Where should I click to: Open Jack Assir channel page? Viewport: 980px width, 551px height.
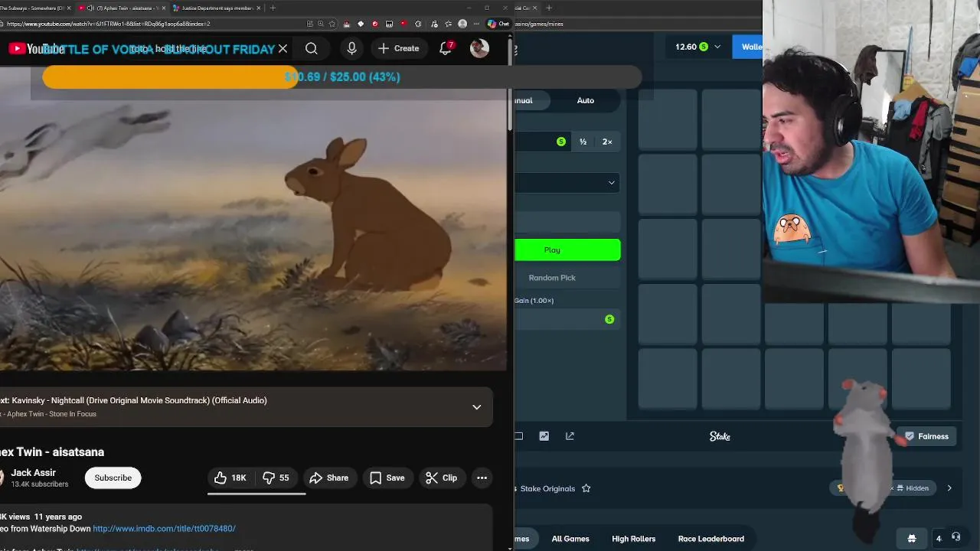(x=33, y=472)
